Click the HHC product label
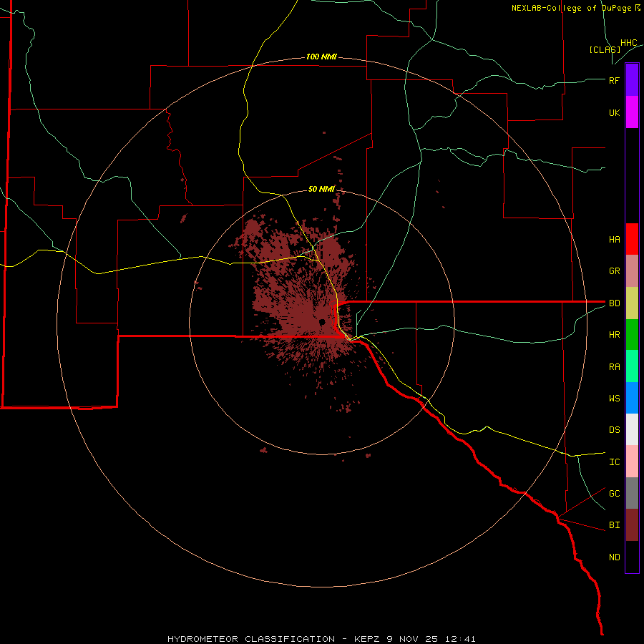 [629, 43]
